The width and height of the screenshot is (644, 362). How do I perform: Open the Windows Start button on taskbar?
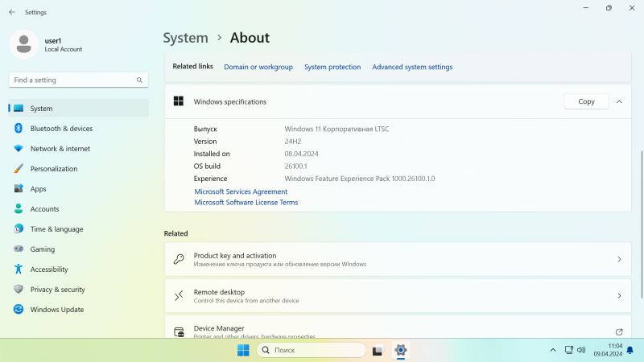[x=243, y=350]
